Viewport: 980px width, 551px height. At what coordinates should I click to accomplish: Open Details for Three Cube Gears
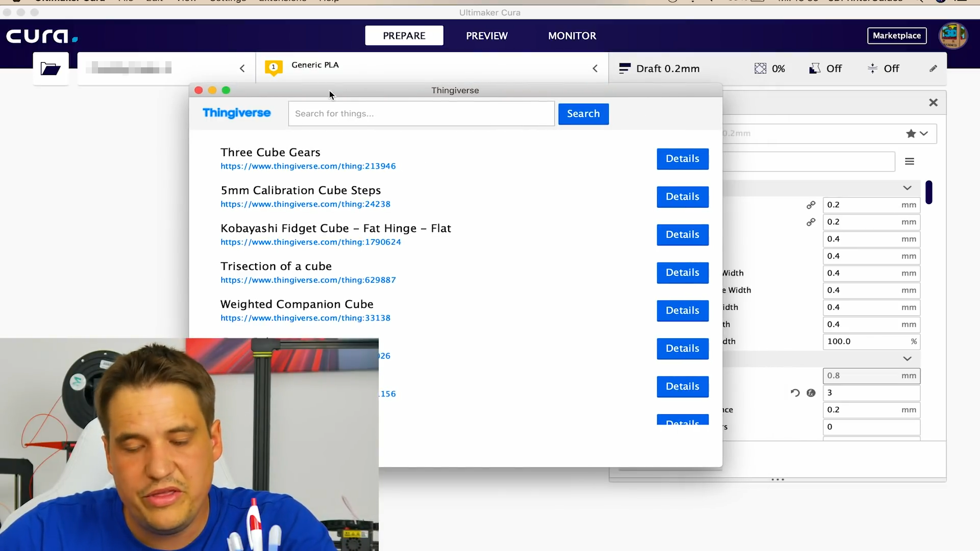point(682,159)
